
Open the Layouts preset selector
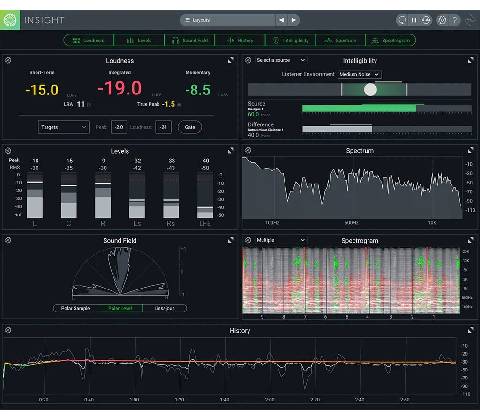(x=228, y=20)
